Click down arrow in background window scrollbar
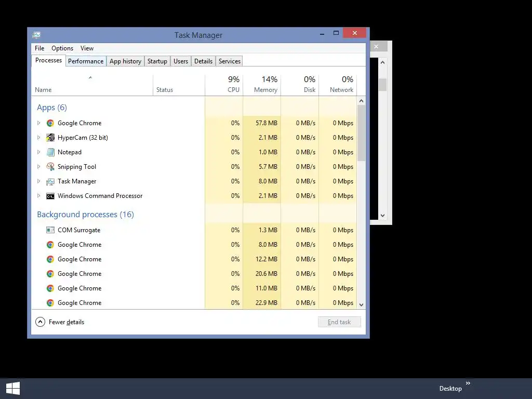Screen dimensions: 532x399 (383, 216)
